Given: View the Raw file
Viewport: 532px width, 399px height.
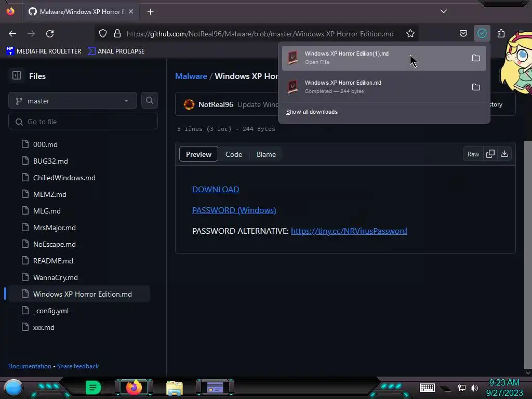Looking at the screenshot, I should coord(473,154).
